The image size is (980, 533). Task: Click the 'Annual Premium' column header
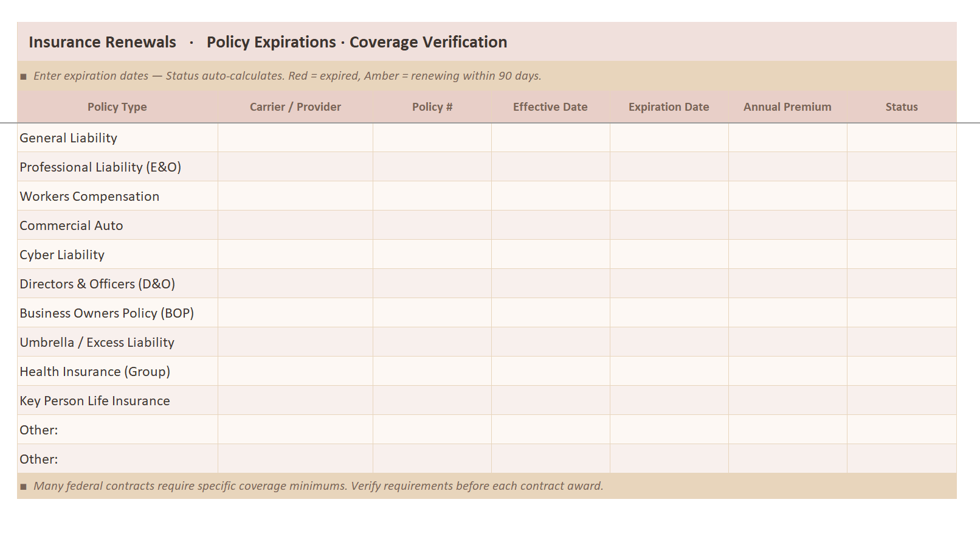788,107
